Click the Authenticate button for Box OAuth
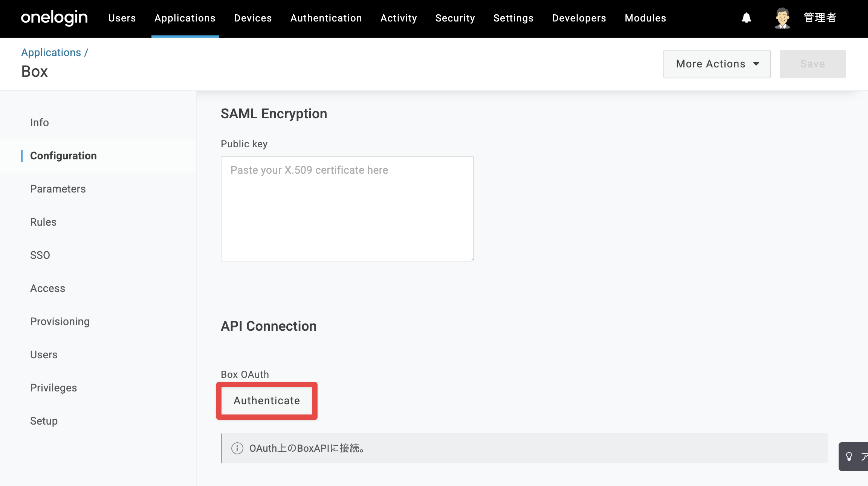The height and width of the screenshot is (486, 868). pos(267,400)
